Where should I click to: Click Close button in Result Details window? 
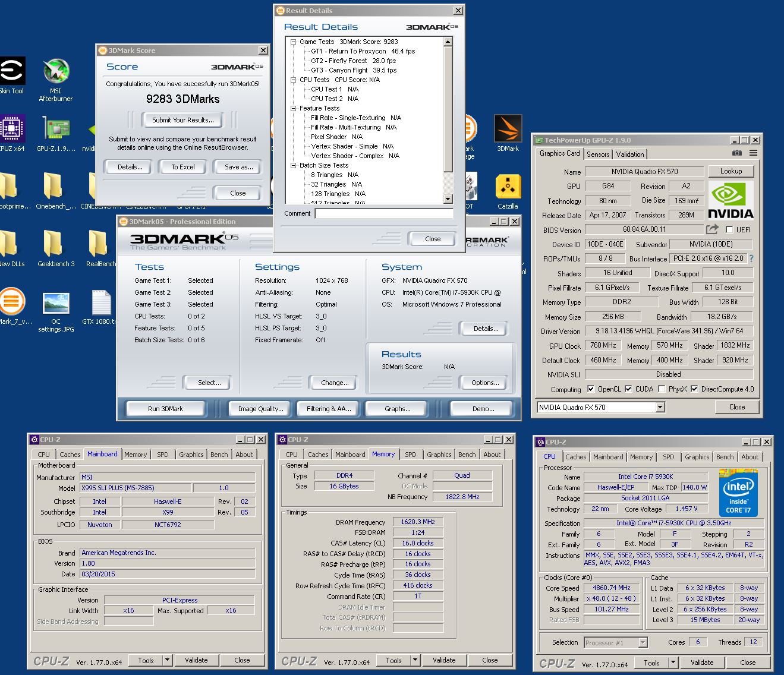(433, 239)
